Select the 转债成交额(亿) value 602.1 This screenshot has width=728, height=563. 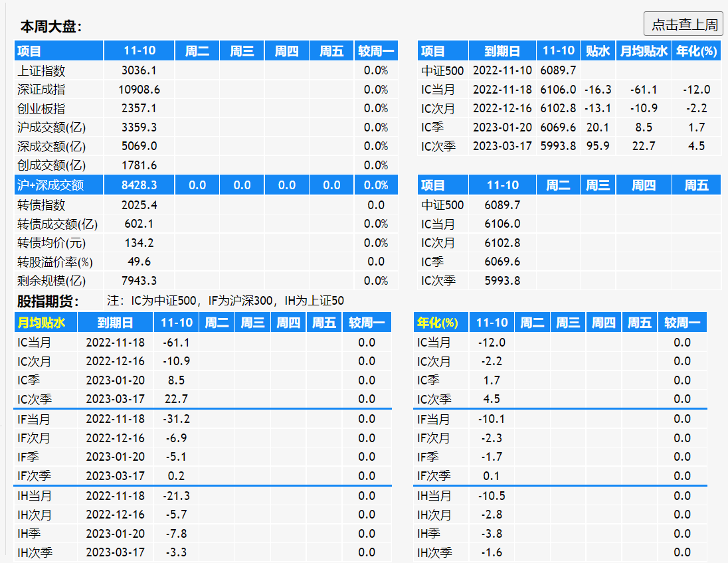[x=139, y=224]
